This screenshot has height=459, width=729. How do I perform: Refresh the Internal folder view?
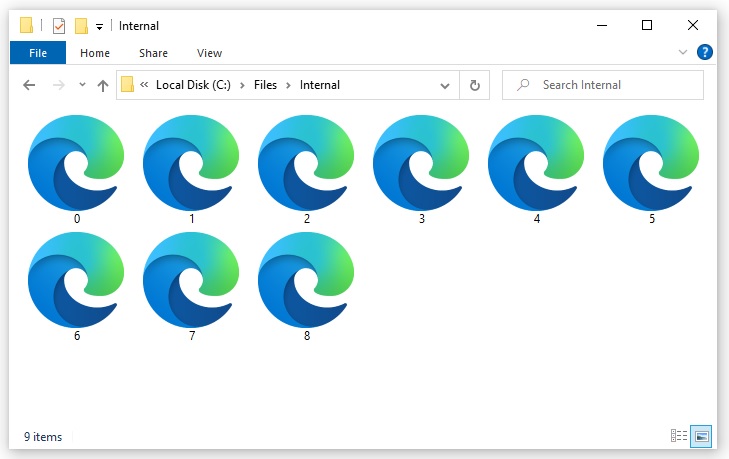[474, 85]
